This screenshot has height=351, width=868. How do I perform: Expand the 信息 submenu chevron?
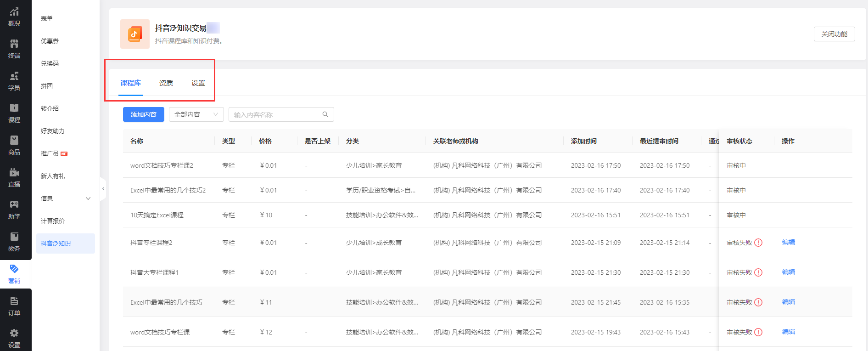(x=88, y=198)
